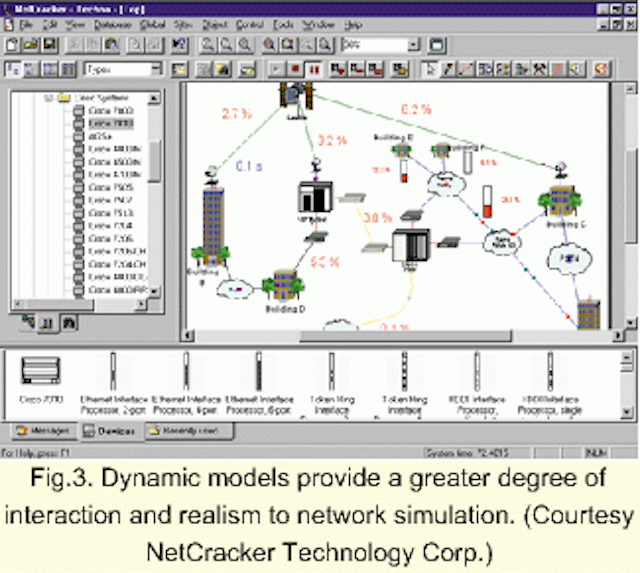This screenshot has height=573, width=640.
Task: Click the fourth browser view mode icon
Action: [x=69, y=69]
